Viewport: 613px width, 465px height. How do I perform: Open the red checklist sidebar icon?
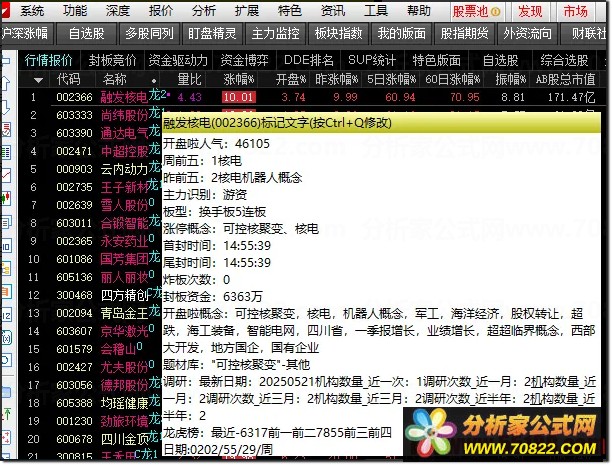click(6, 129)
